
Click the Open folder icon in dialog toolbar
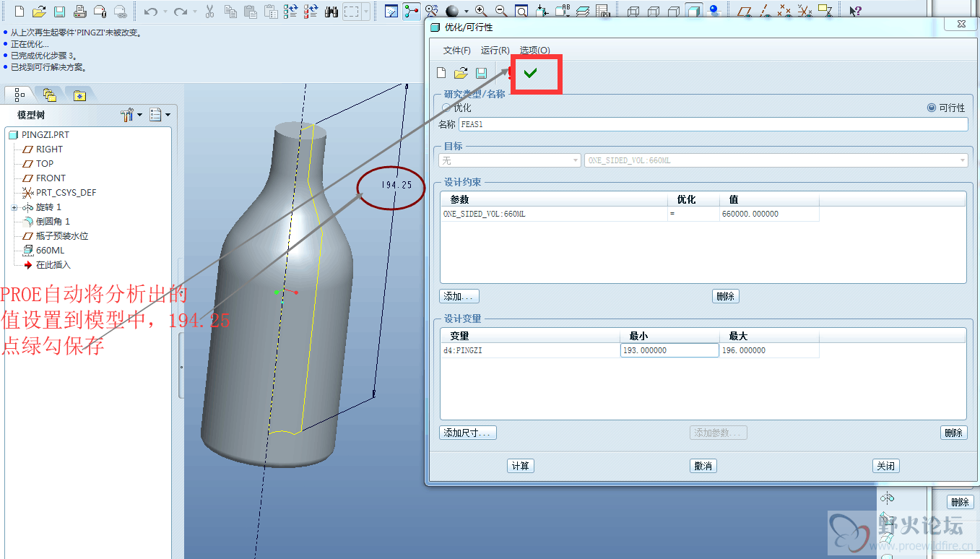[x=461, y=73]
